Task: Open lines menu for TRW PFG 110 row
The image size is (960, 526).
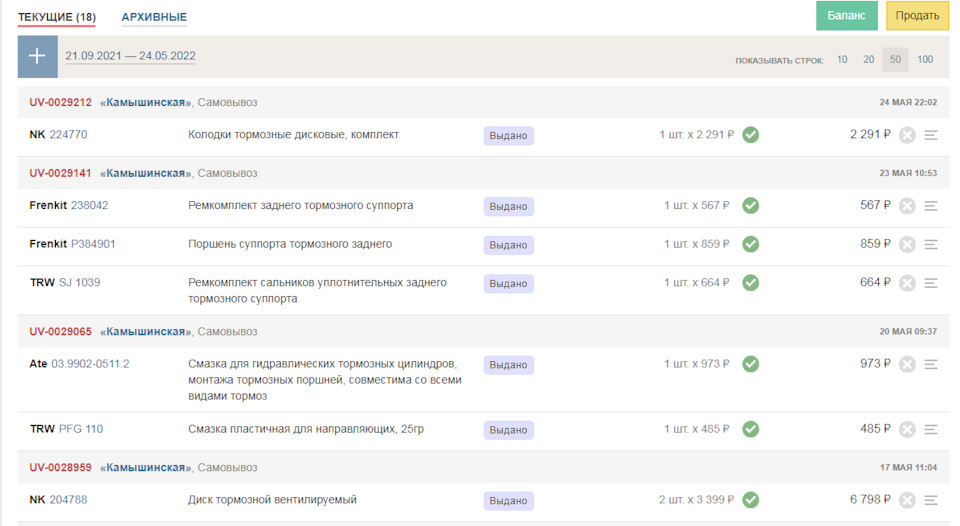Action: coord(931,430)
